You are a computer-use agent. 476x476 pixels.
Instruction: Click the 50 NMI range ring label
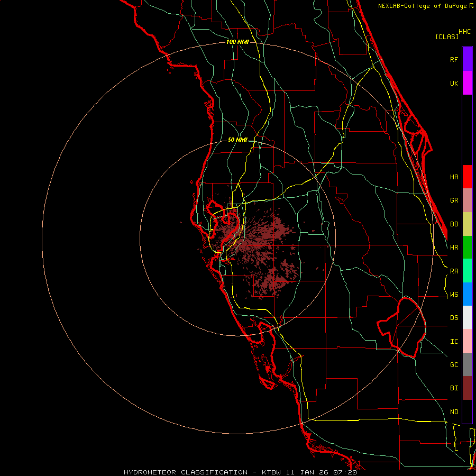(237, 140)
